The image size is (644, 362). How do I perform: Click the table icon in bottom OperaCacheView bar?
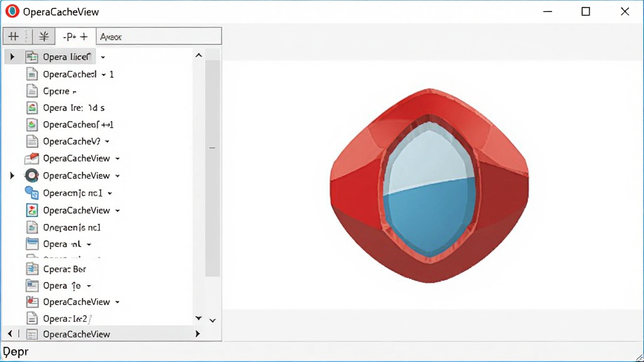click(31, 334)
